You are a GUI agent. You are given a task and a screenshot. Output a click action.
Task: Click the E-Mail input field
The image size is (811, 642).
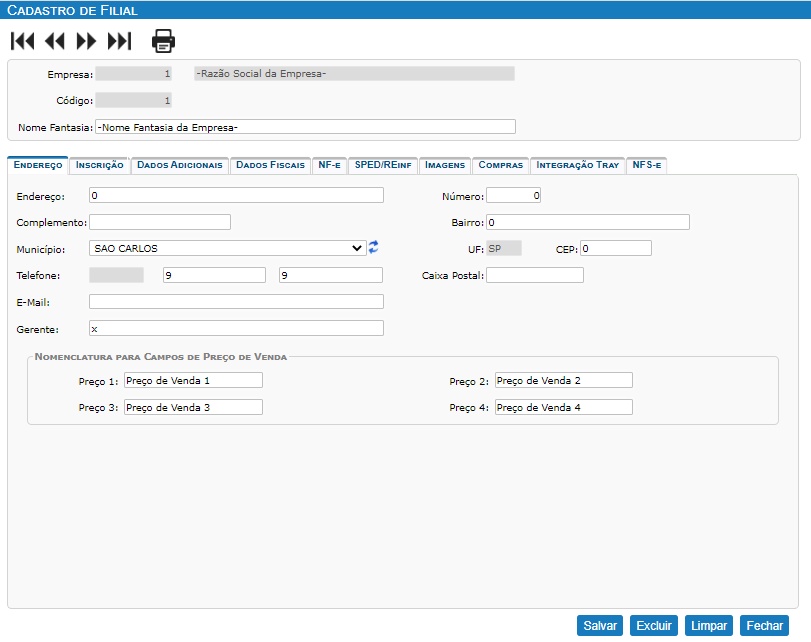236,302
